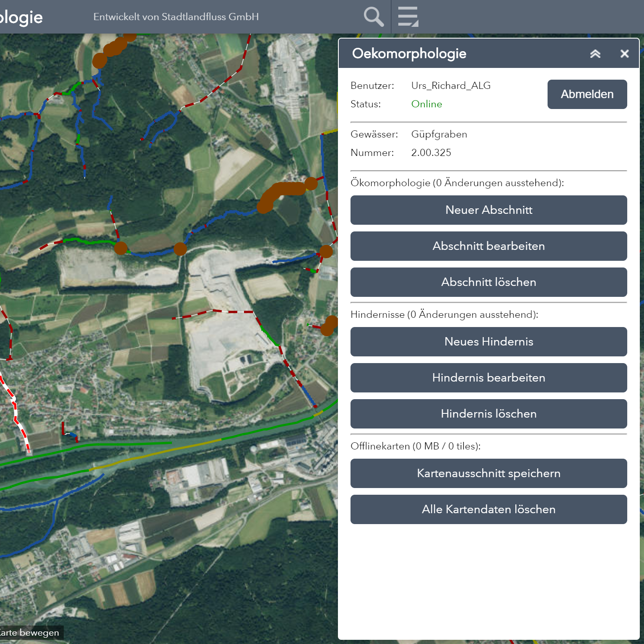Click the Online status text
The width and height of the screenshot is (644, 644).
point(426,104)
